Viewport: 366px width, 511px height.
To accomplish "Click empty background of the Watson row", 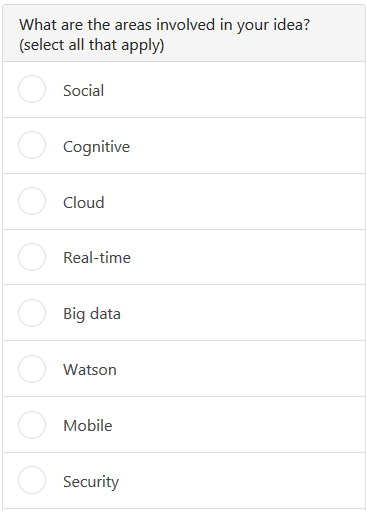I will (x=240, y=369).
